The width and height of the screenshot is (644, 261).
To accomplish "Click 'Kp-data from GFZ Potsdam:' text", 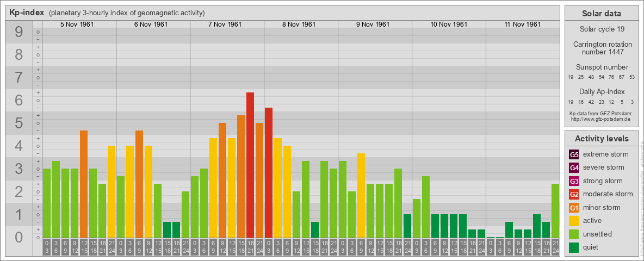I will 600,113.
